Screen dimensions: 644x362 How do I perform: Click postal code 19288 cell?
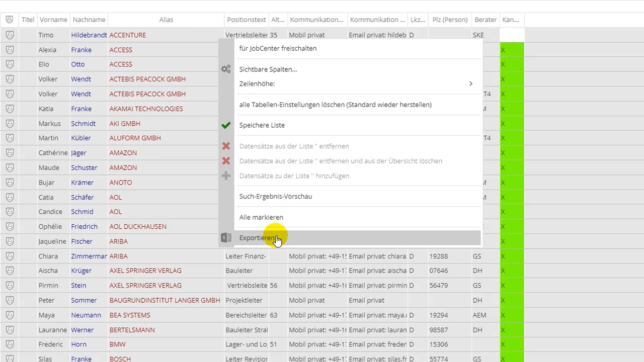point(450,256)
